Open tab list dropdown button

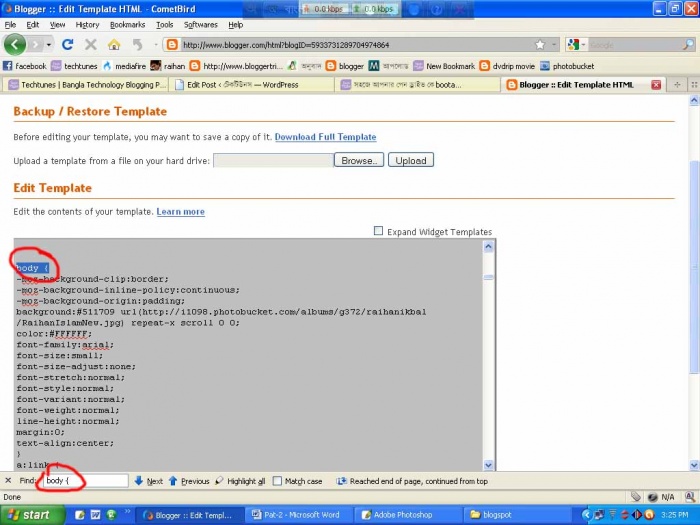click(694, 84)
